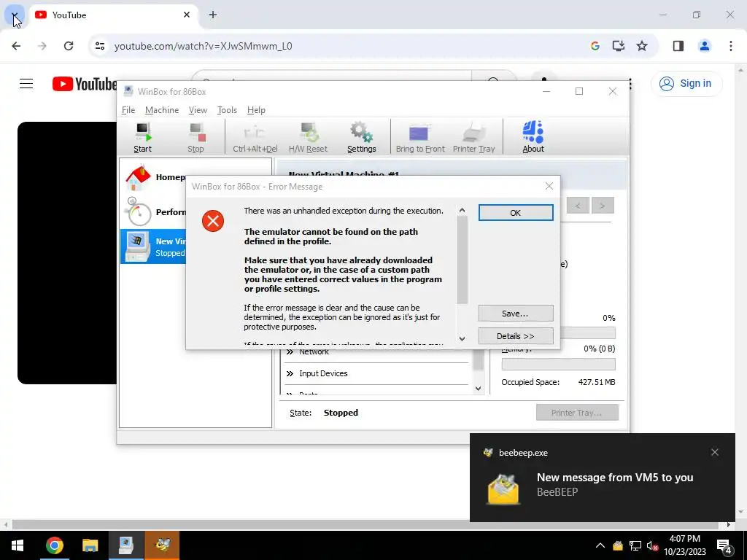Expand Details >> in the error dialog

516,336
